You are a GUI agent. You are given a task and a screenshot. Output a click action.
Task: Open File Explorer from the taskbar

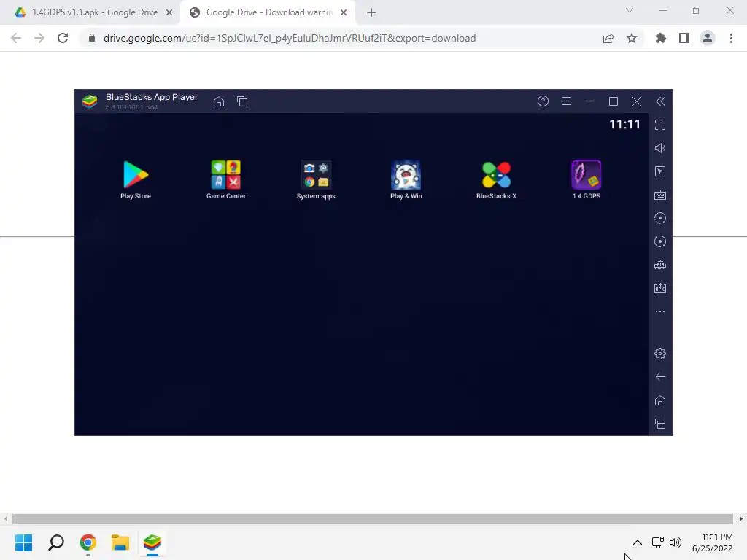(120, 542)
